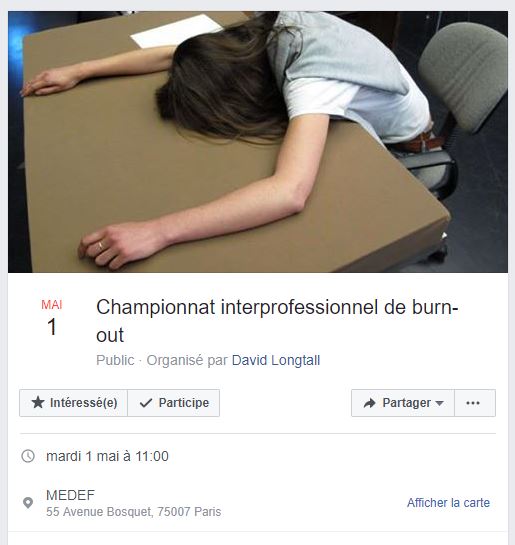Open the three-dots more options button
The image size is (515, 545).
tap(475, 403)
